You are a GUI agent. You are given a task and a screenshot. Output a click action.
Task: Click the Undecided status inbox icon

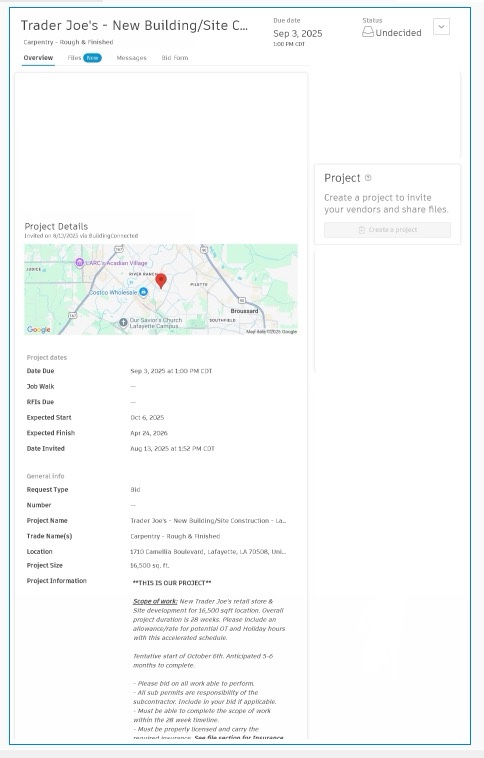point(368,32)
